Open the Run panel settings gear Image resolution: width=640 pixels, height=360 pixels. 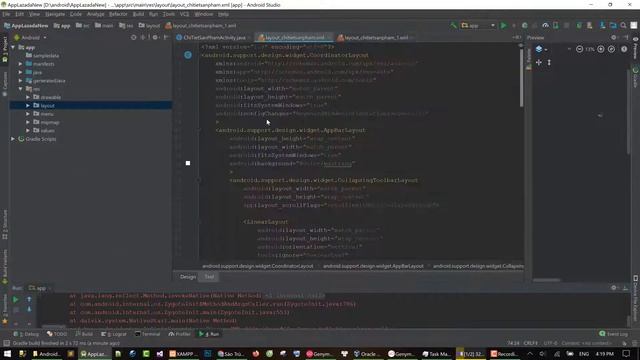(x=613, y=288)
